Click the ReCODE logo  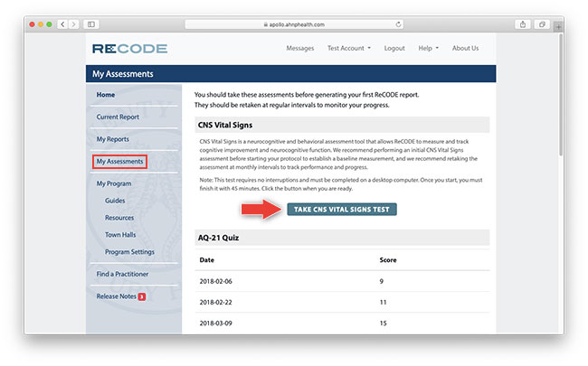(x=128, y=48)
